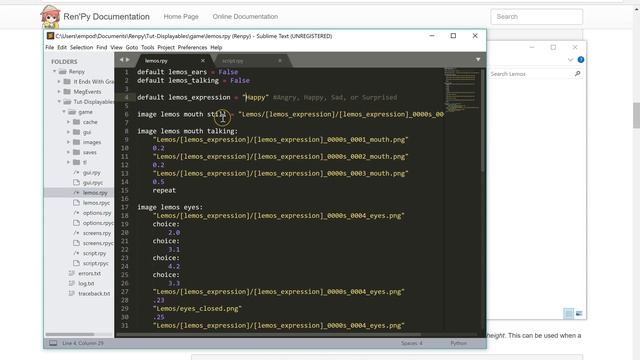The height and width of the screenshot is (360, 640).
Task: Open the Selection menu
Action: (81, 47)
